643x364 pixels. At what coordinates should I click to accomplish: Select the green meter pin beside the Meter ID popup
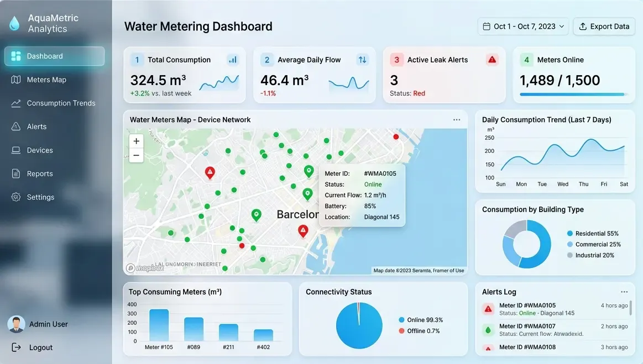click(x=309, y=171)
